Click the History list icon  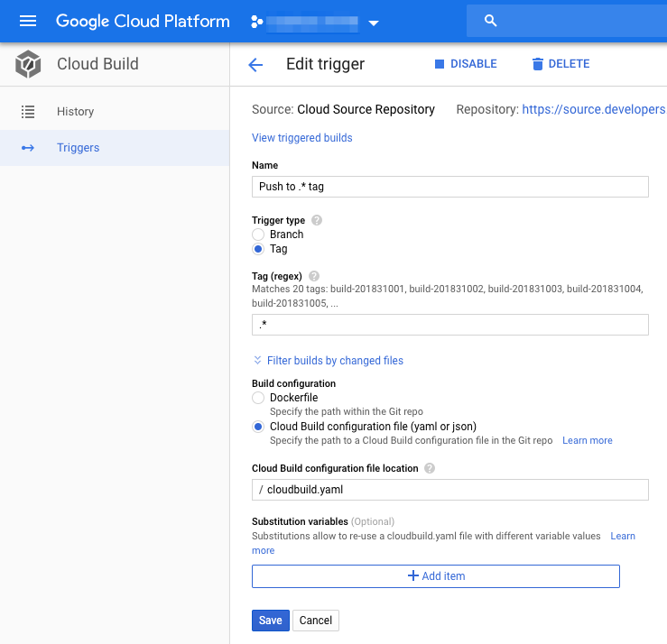point(28,112)
